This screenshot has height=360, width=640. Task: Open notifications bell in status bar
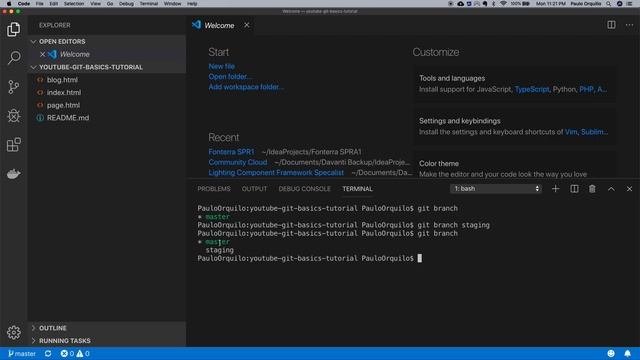[627, 353]
